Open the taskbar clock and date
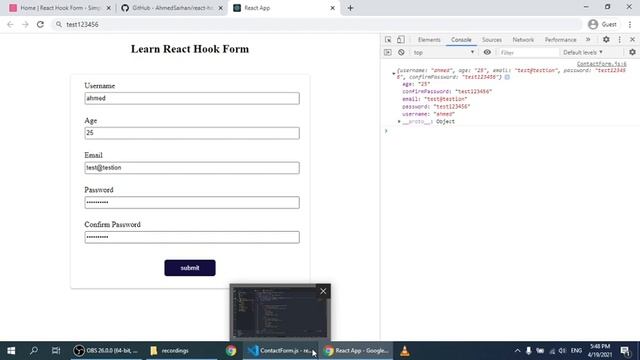This screenshot has height=360, width=640. pos(600,351)
